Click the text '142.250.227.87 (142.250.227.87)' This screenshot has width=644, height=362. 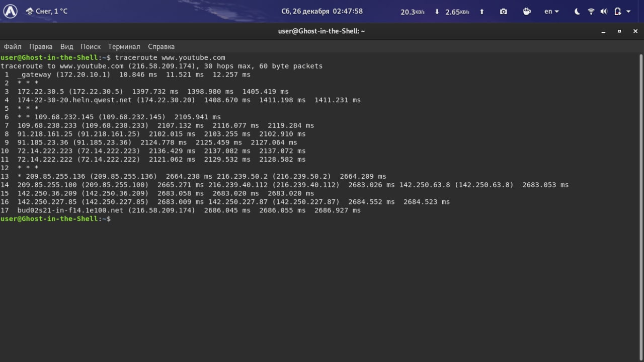(274, 202)
